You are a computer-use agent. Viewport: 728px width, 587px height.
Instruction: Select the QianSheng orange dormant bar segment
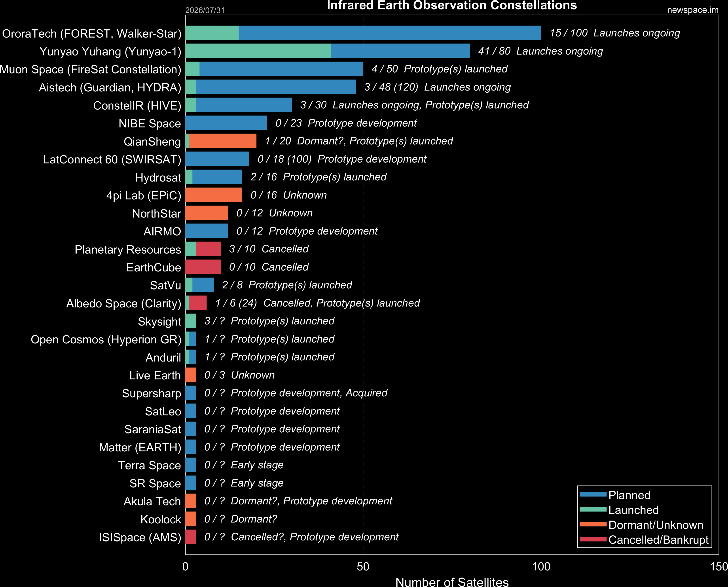[x=222, y=141]
